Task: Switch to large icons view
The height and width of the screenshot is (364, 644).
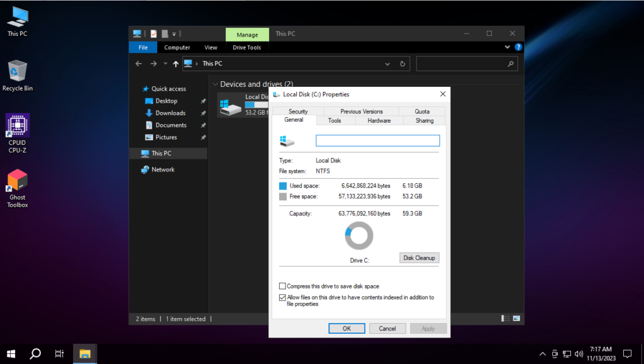Action: pos(516,319)
